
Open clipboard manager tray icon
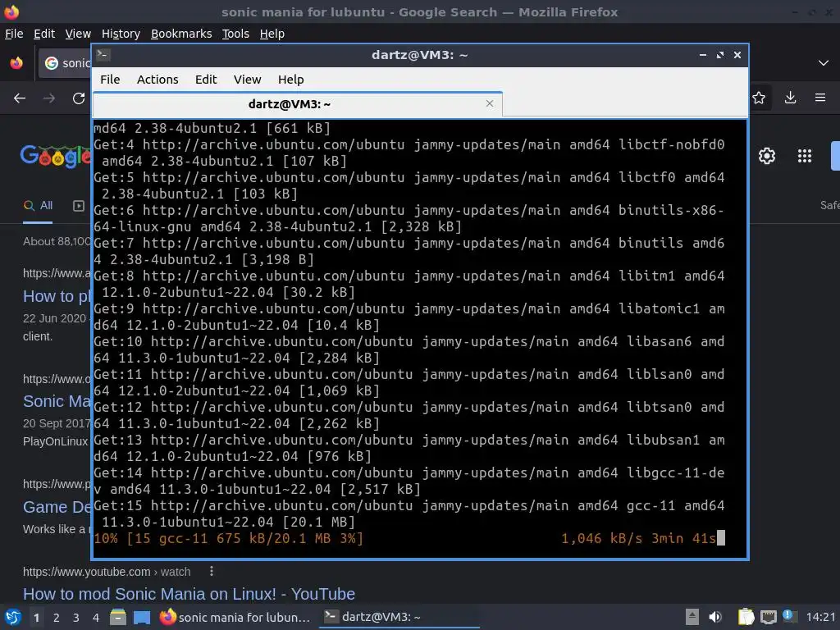[746, 617]
